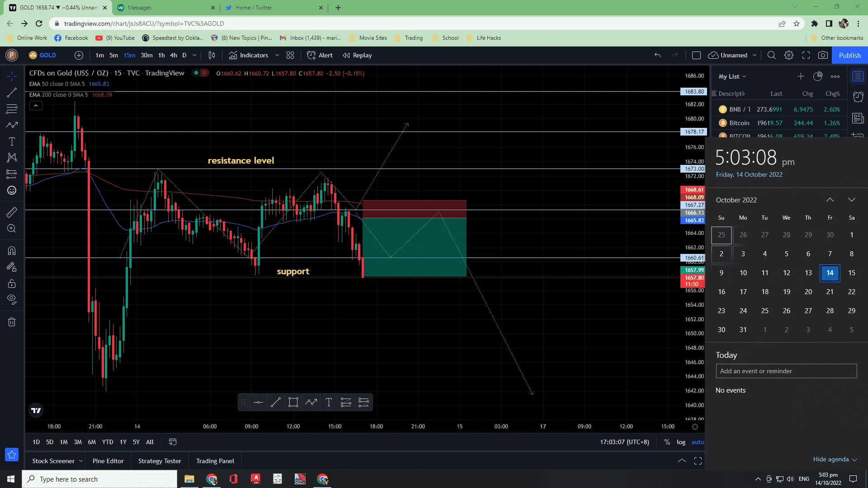The width and height of the screenshot is (868, 488).
Task: Collapse agenda with Hide agenda
Action: pos(835,459)
